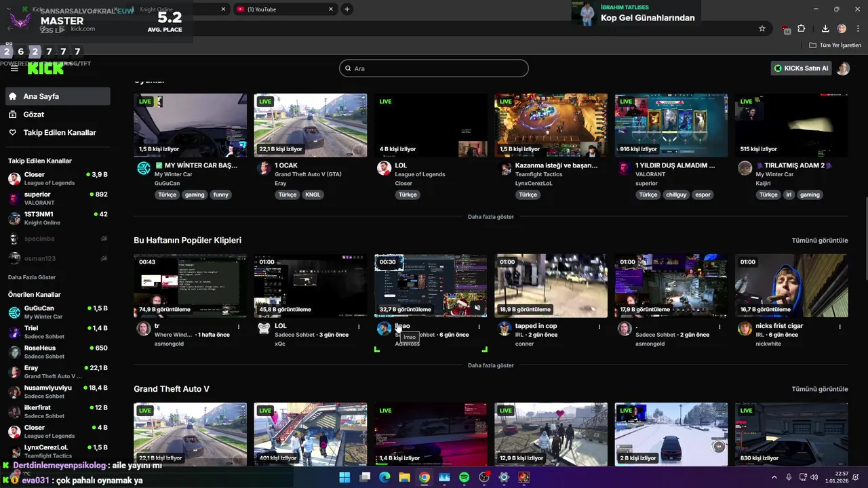Open Microsoft Edge from taskbar
The height and width of the screenshot is (488, 868).
(x=384, y=477)
